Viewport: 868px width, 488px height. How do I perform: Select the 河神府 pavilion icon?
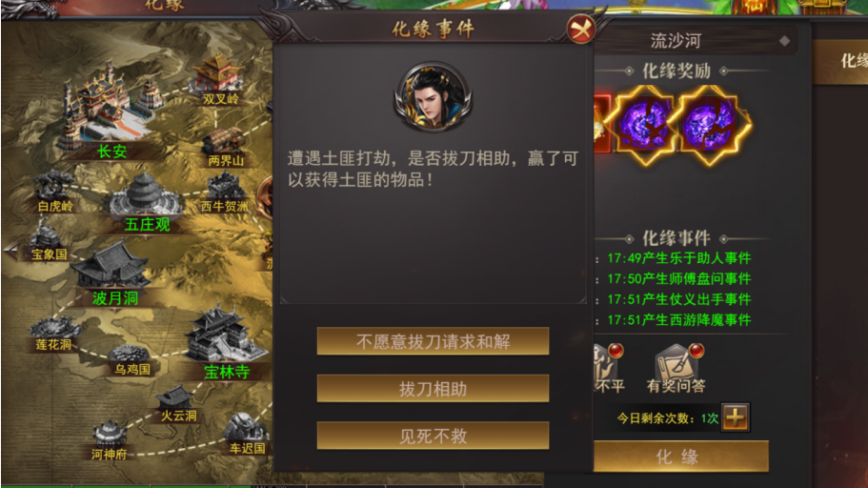[x=109, y=434]
